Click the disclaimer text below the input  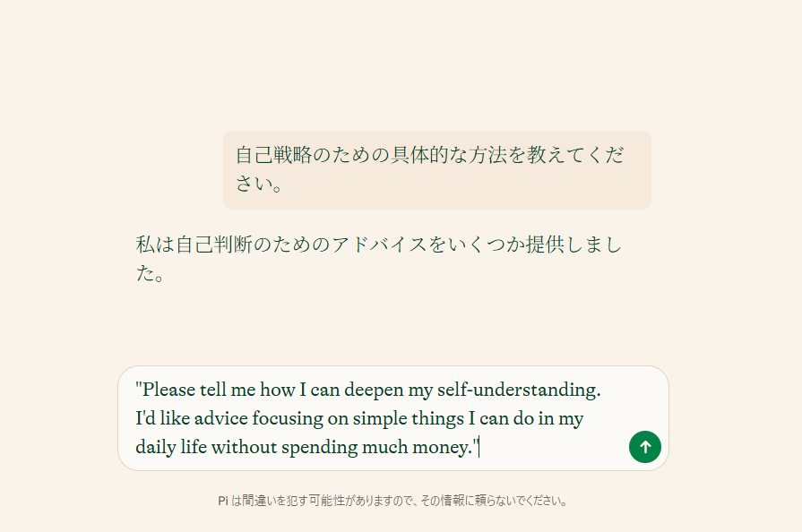(392, 501)
